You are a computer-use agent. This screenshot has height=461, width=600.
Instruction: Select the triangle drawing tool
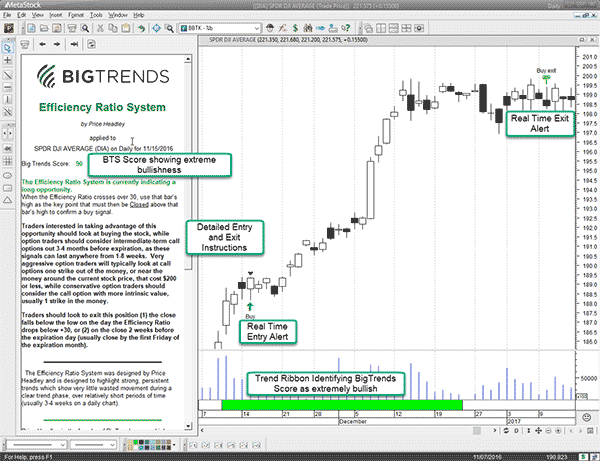point(7,200)
